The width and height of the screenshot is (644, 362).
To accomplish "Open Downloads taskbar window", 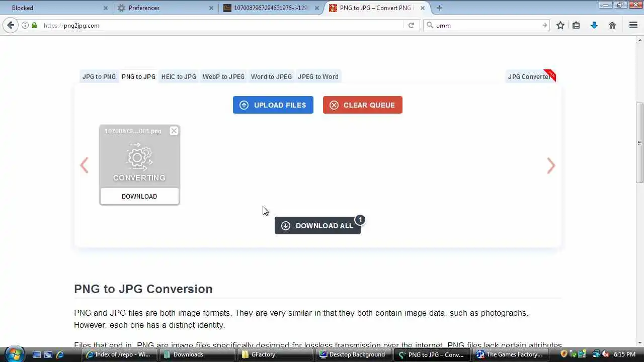I will pyautogui.click(x=198, y=354).
